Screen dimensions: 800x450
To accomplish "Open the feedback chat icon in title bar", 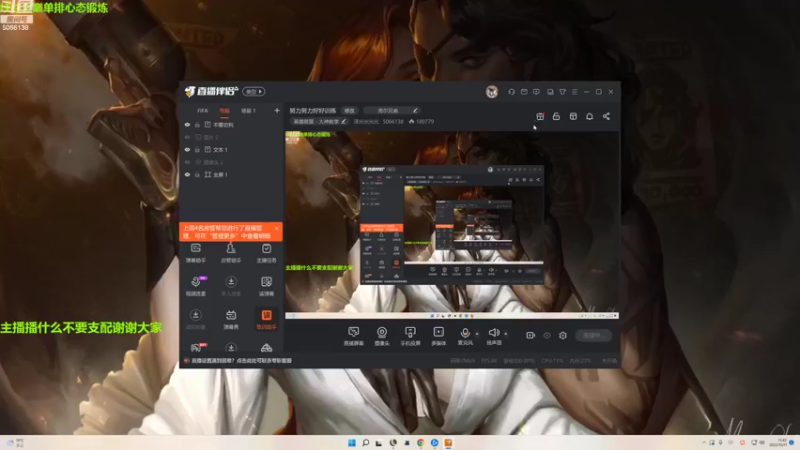I will pos(536,92).
